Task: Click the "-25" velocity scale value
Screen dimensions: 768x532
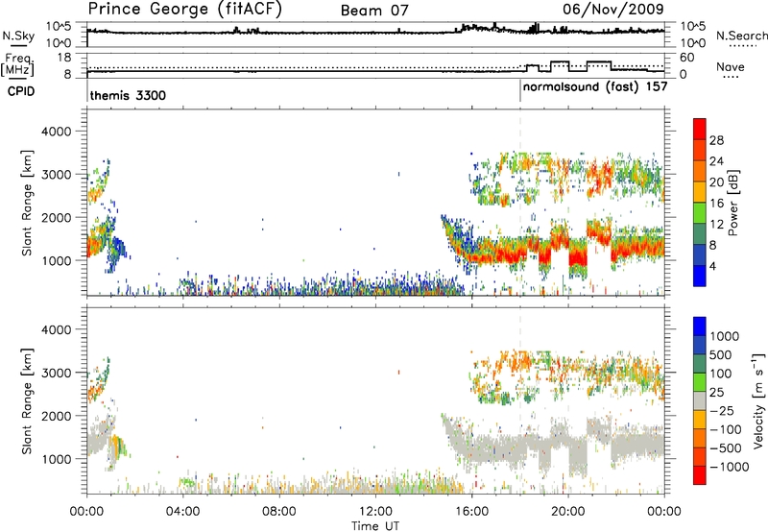Action: (722, 410)
